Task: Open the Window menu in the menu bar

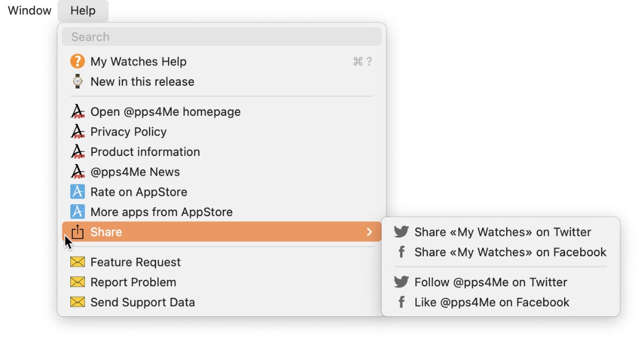Action: coord(30,10)
